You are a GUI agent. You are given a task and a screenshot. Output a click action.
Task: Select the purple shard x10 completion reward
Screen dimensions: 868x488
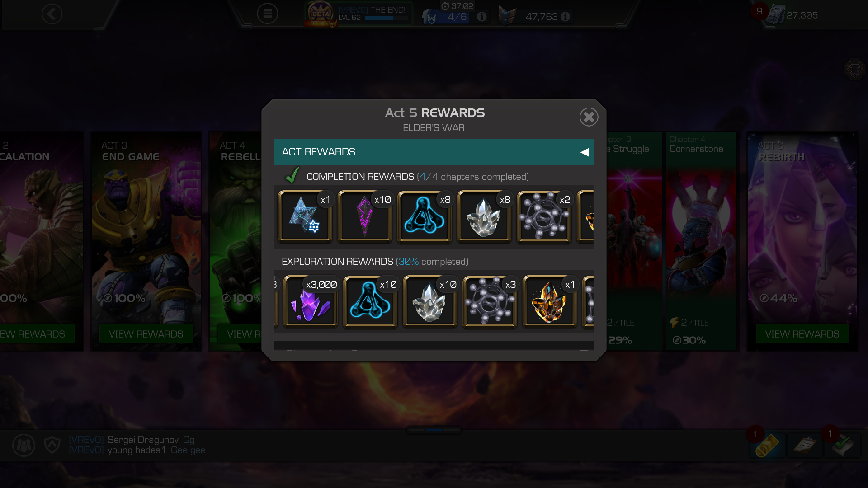click(365, 216)
